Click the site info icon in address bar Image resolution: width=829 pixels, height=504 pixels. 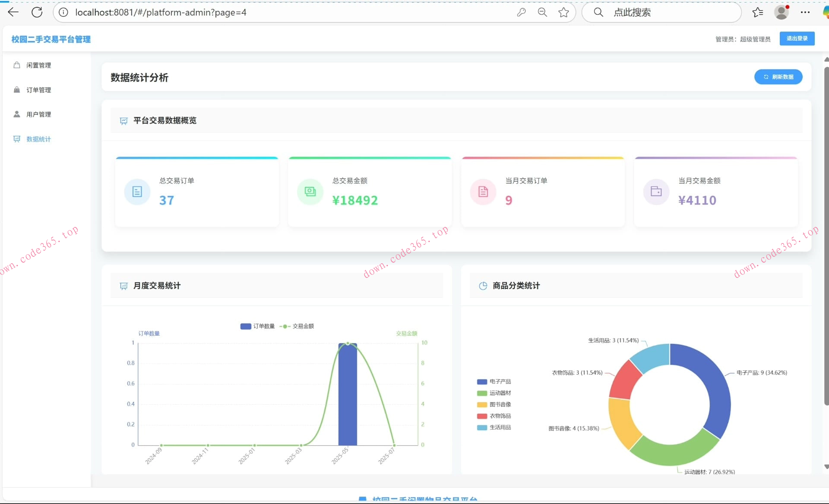point(63,13)
